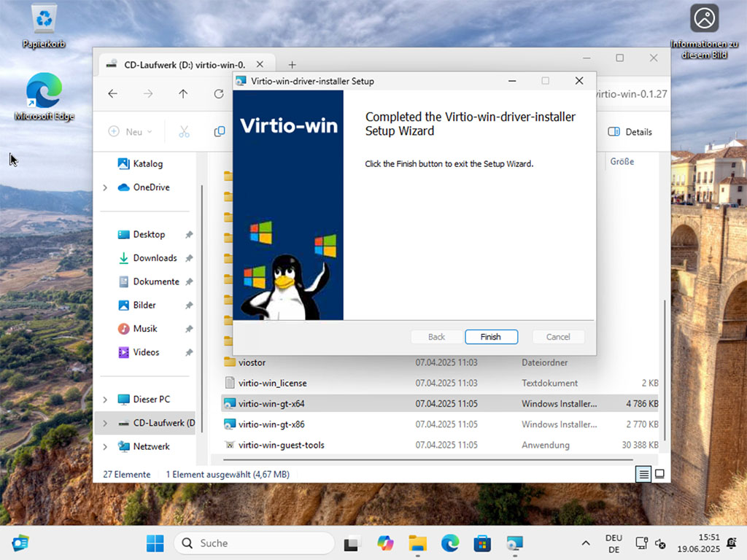Viewport: 747px width, 560px height.
Task: Click the DEU DE language indicator
Action: pyautogui.click(x=614, y=543)
